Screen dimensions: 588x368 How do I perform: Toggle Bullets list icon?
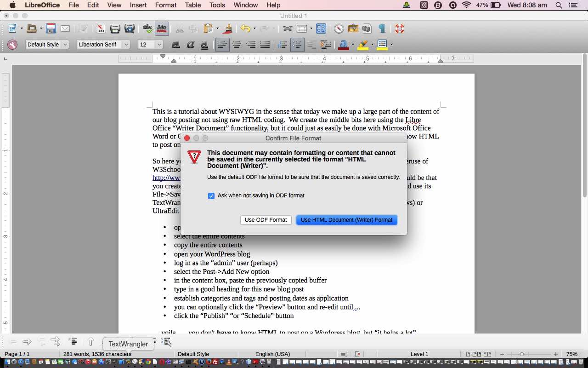[297, 45]
